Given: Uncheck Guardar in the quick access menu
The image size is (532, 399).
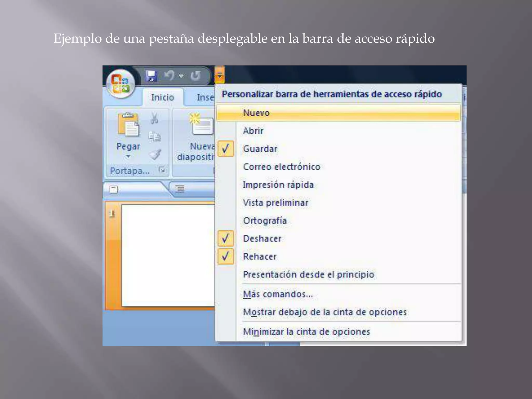Looking at the screenshot, I should tap(225, 149).
